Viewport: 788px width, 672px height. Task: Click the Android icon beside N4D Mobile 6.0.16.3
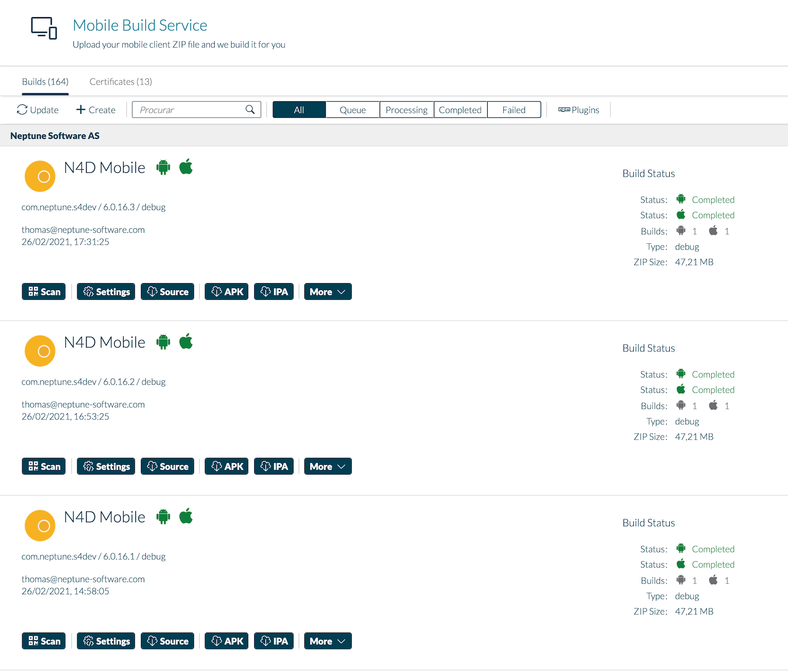[163, 167]
